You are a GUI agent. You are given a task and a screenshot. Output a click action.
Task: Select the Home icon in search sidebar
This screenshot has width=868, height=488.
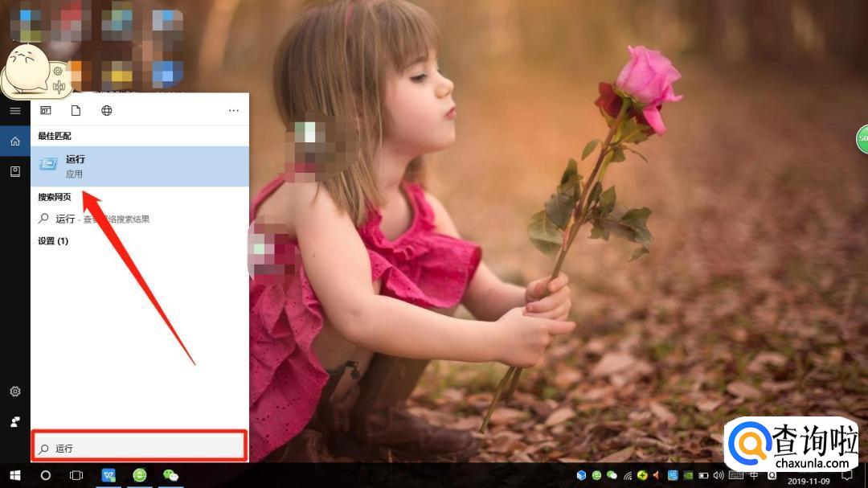point(15,141)
